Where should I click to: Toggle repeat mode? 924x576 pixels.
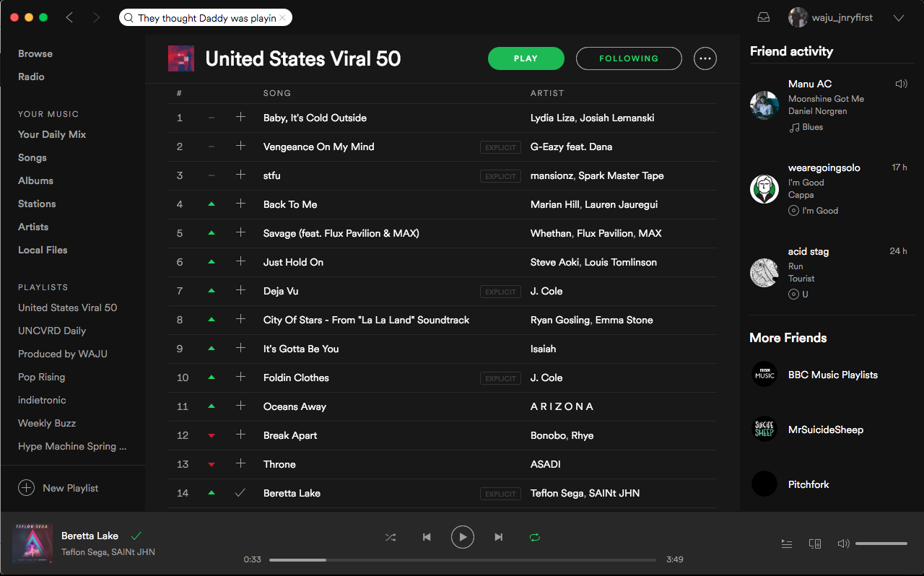pyautogui.click(x=534, y=537)
